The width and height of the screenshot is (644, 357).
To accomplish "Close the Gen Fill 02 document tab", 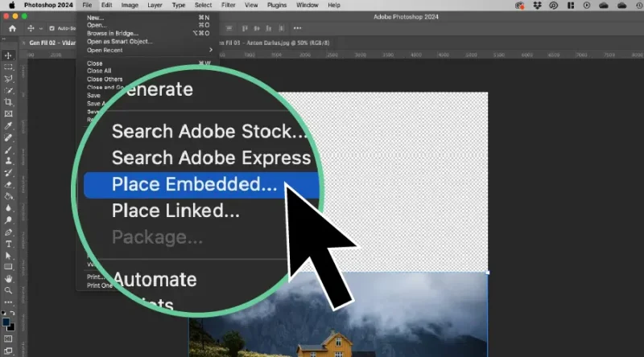I will coord(24,43).
